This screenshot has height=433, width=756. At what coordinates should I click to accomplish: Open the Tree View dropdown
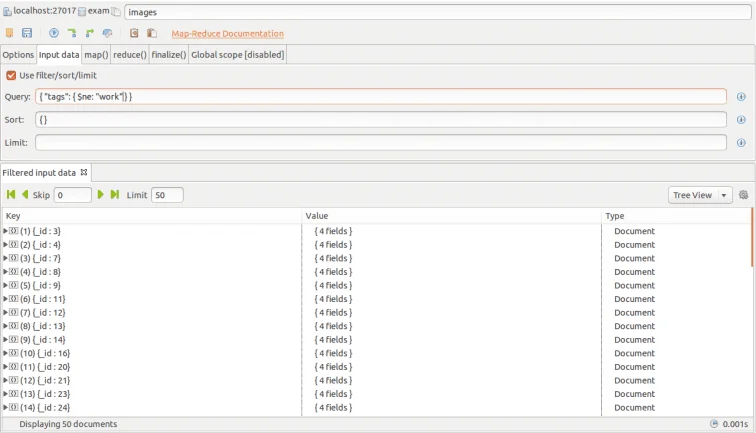[700, 195]
